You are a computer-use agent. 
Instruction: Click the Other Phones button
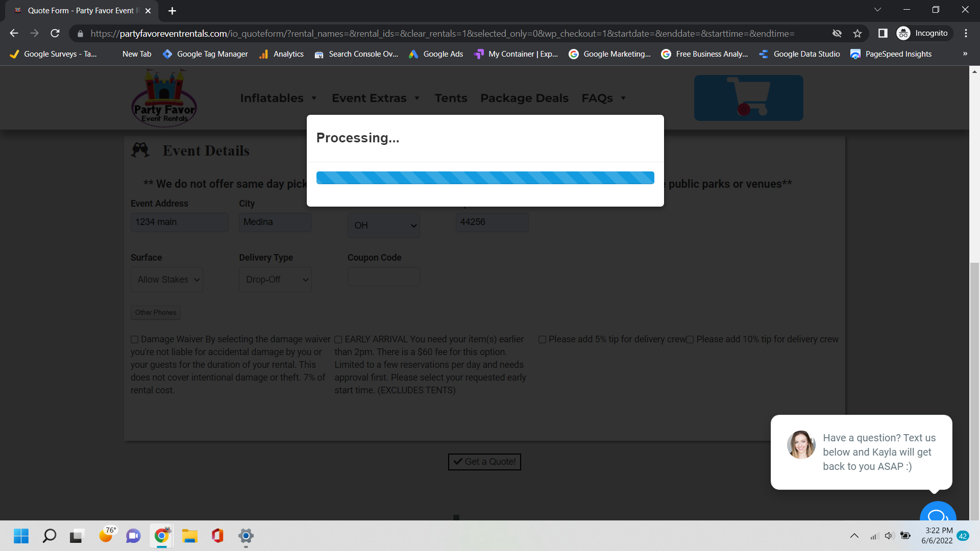[156, 312]
